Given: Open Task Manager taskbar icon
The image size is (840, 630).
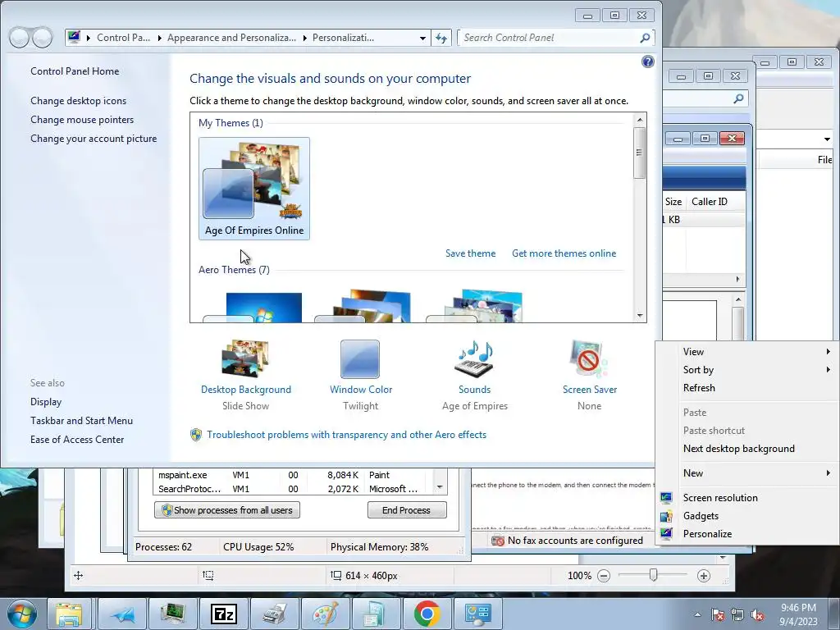Looking at the screenshot, I should pyautogui.click(x=173, y=614).
